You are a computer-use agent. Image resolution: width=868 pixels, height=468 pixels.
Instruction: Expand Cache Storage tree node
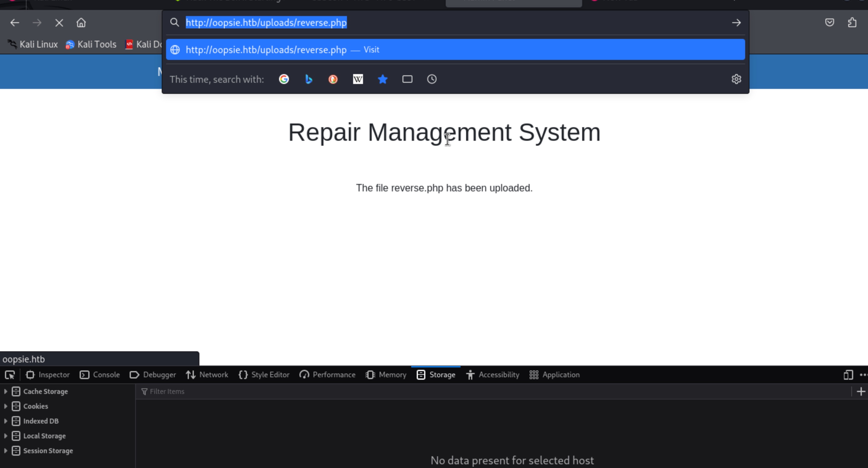5,391
